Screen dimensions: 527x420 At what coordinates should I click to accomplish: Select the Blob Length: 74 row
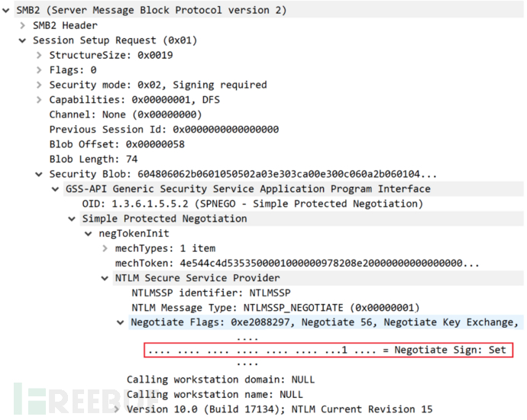point(93,159)
